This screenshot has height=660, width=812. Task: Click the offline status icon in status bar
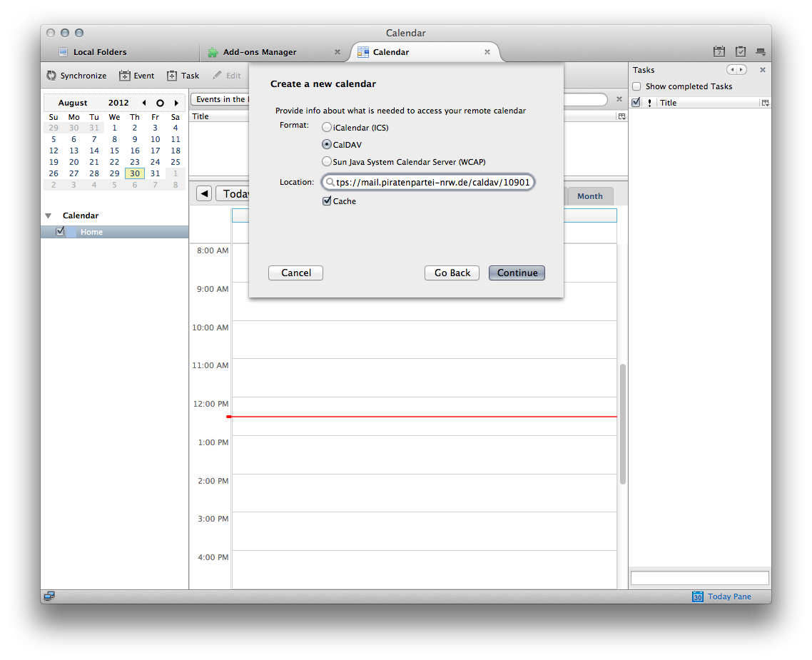[x=49, y=596]
